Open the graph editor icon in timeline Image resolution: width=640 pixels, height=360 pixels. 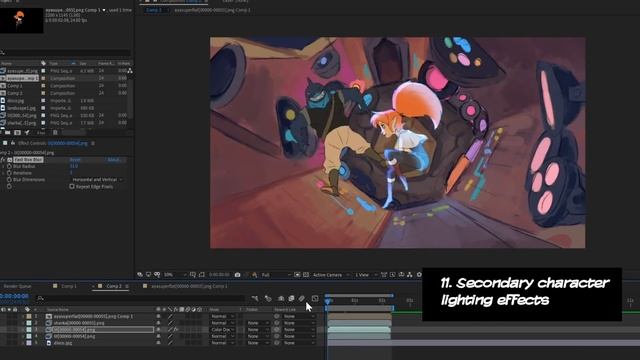pos(315,299)
